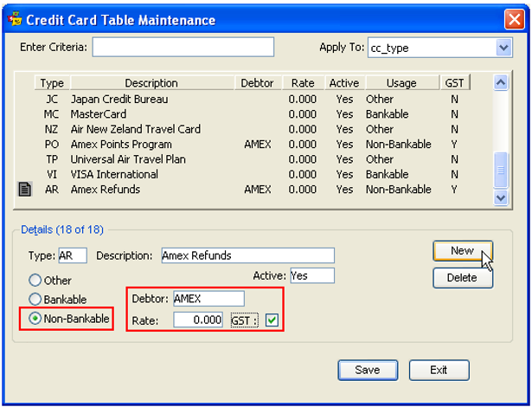Click the MC type cell
Screen dimensions: 532x407
52,114
